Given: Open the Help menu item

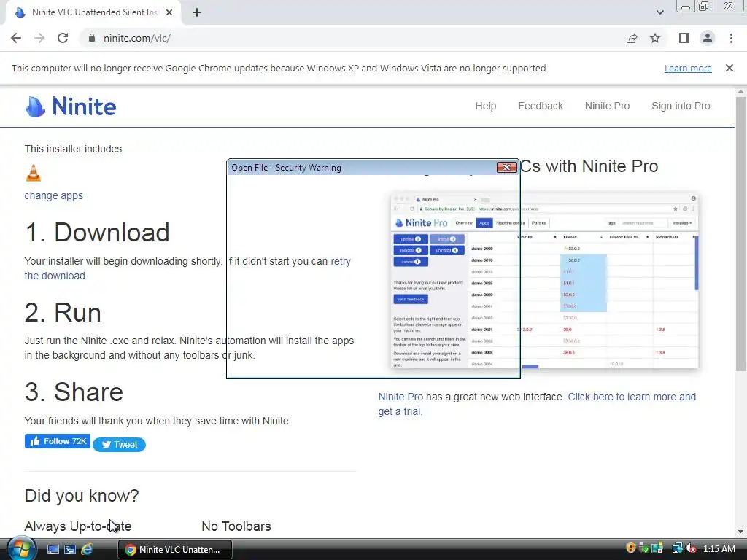Looking at the screenshot, I should [x=485, y=106].
